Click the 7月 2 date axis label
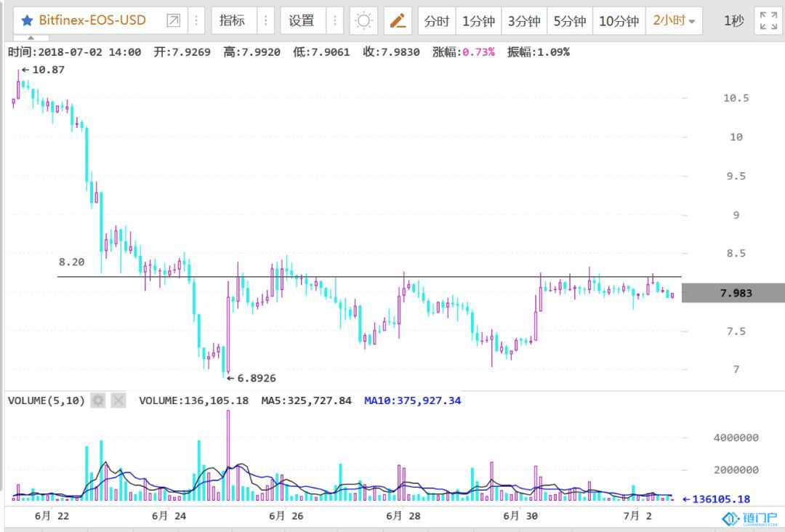 [x=637, y=516]
